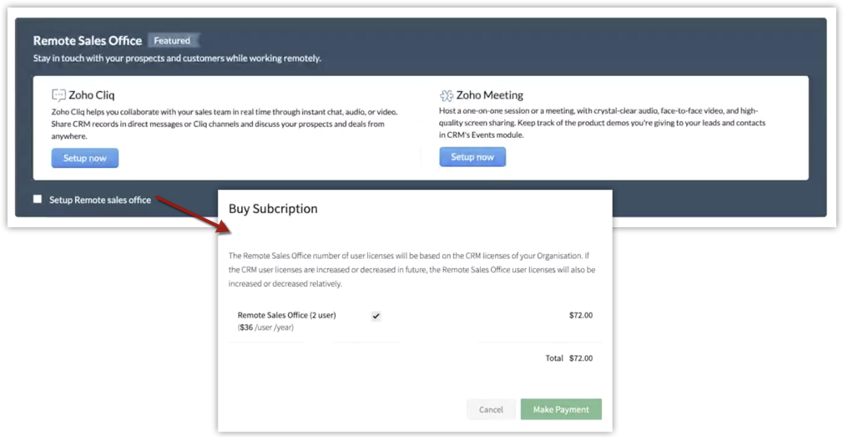The width and height of the screenshot is (868, 437).
Task: Cancel the Buy Subscription dialog
Action: (491, 409)
